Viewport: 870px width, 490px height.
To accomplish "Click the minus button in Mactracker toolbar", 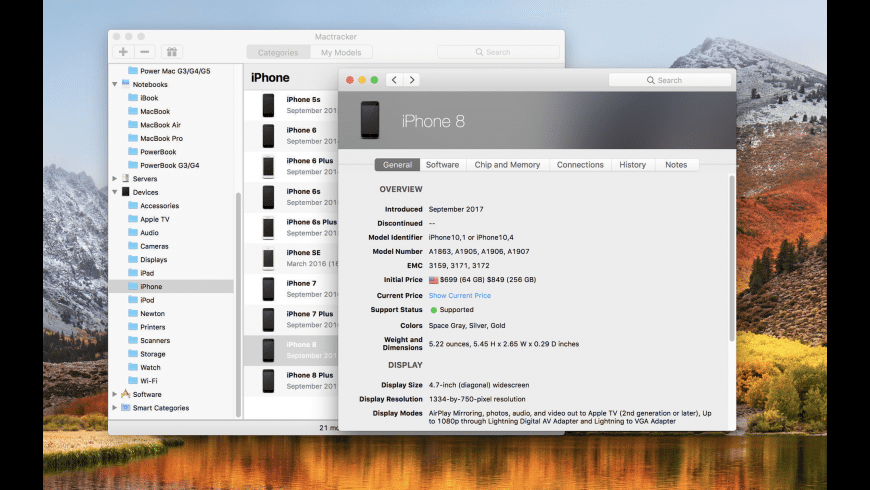I will pos(145,52).
